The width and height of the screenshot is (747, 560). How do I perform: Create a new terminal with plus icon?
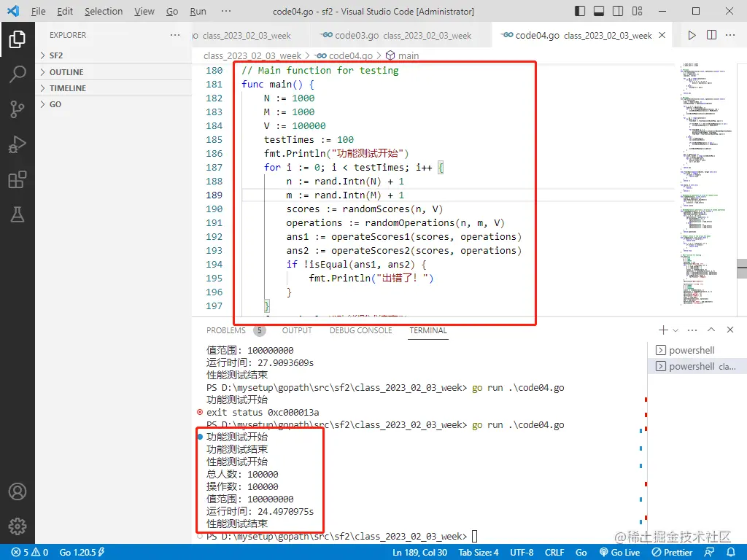pyautogui.click(x=662, y=330)
